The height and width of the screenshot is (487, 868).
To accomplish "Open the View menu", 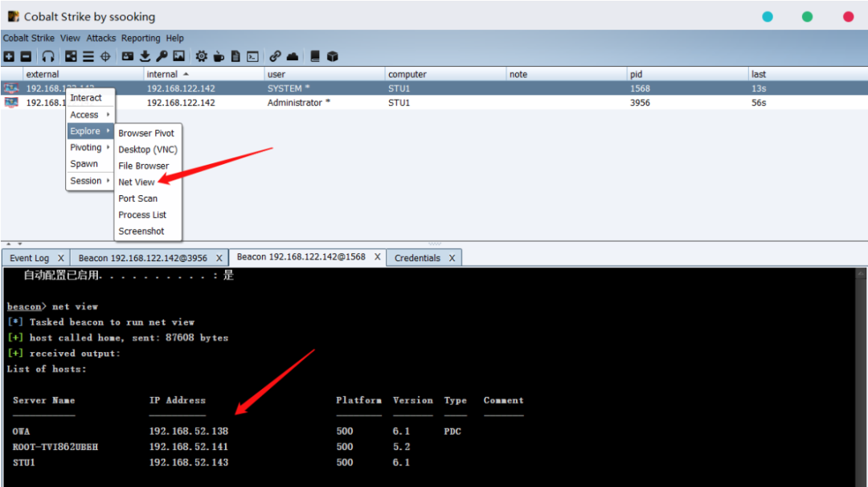I will [70, 39].
